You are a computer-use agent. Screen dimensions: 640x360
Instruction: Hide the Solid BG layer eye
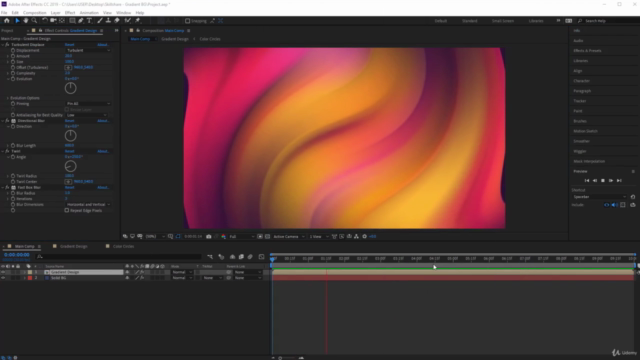pos(3,278)
